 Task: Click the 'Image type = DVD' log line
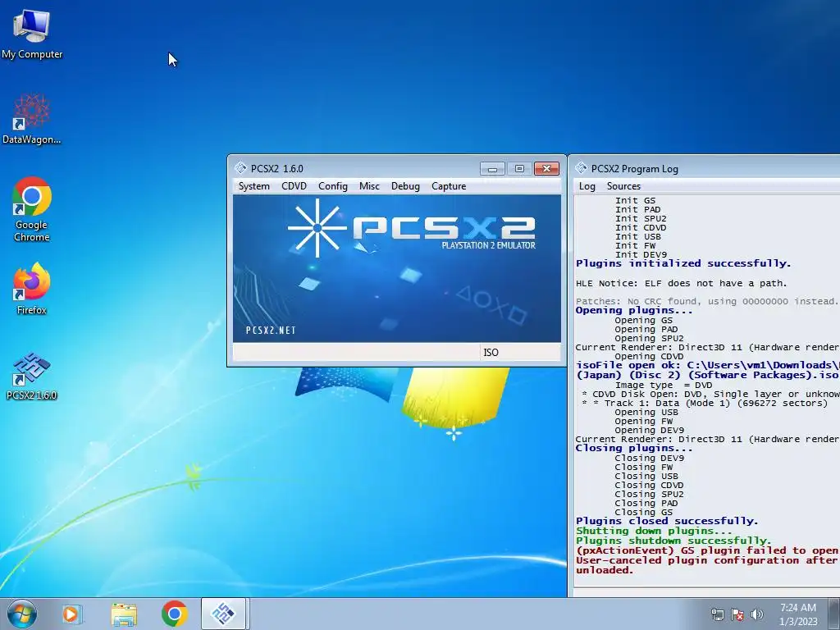coord(663,386)
